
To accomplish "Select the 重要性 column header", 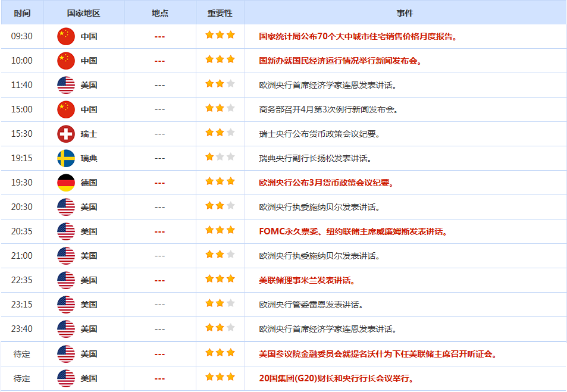I will [x=220, y=12].
